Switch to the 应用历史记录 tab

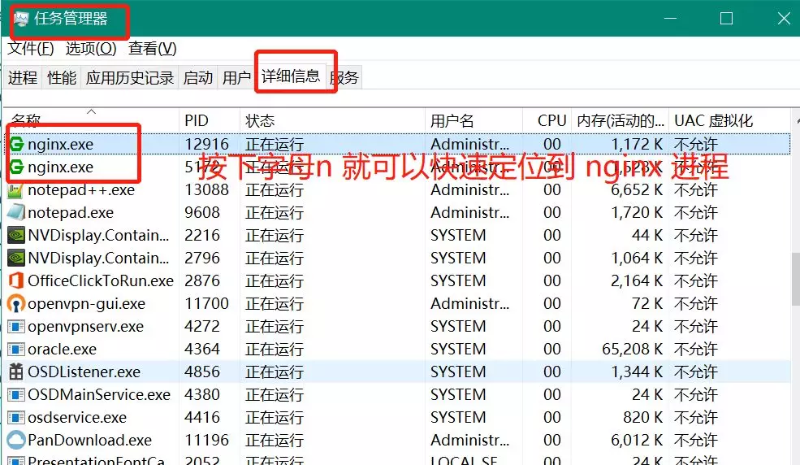(130, 78)
